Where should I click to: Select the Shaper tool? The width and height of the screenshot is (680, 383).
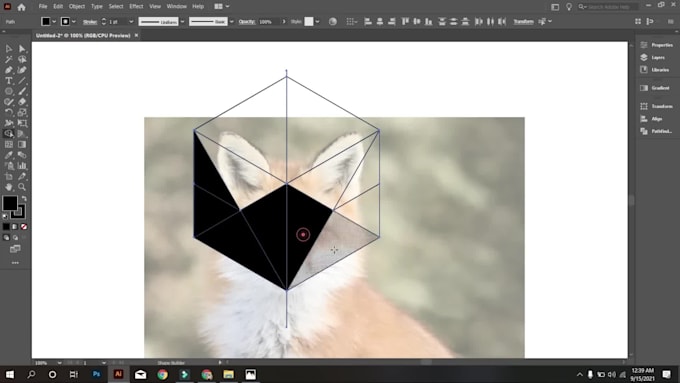[9, 101]
